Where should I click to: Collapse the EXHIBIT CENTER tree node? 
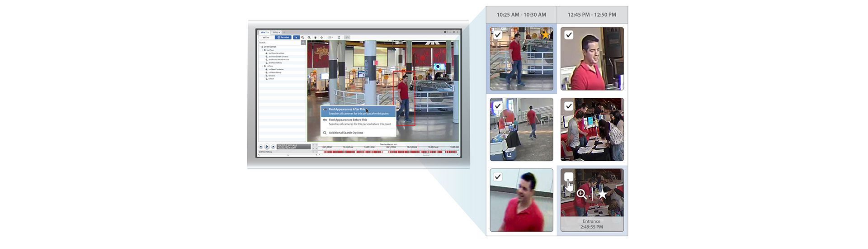tap(260, 47)
